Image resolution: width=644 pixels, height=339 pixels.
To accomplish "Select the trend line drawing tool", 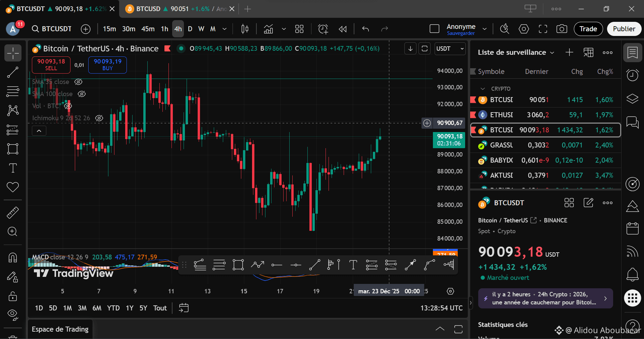I will coord(13,72).
